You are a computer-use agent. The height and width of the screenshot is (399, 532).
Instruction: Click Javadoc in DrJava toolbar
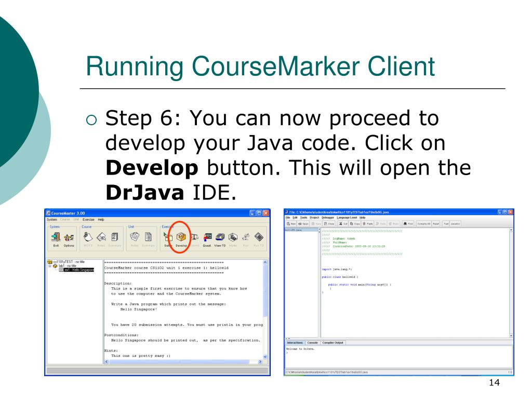(455, 223)
